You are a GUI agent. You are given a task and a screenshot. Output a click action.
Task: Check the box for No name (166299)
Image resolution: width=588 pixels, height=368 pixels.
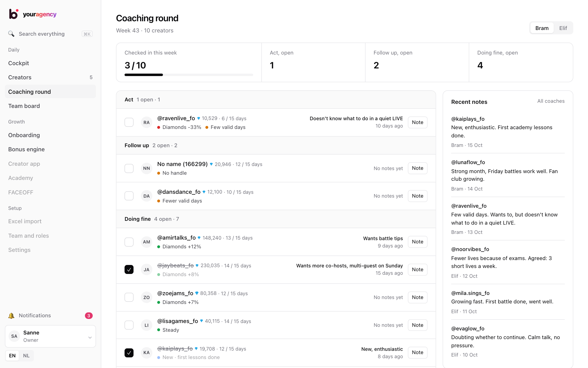[129, 168]
